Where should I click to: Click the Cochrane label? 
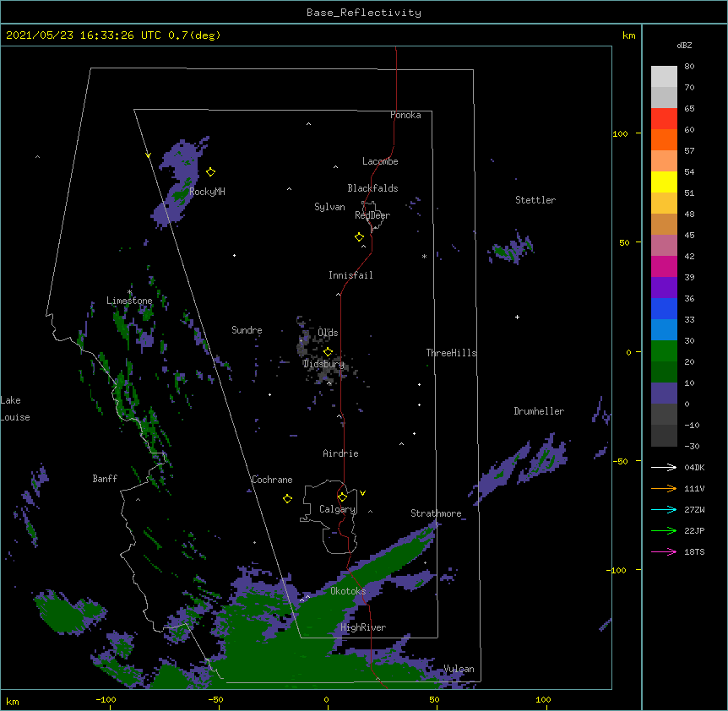(x=272, y=480)
